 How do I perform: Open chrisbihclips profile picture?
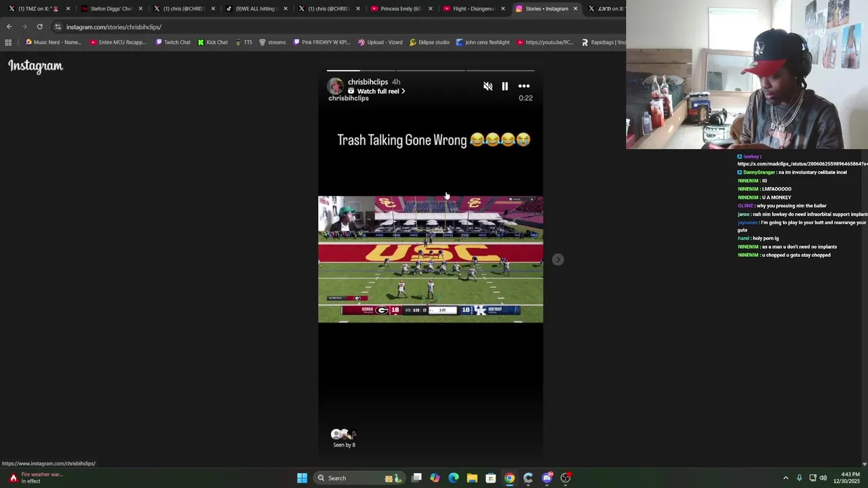[x=336, y=86]
